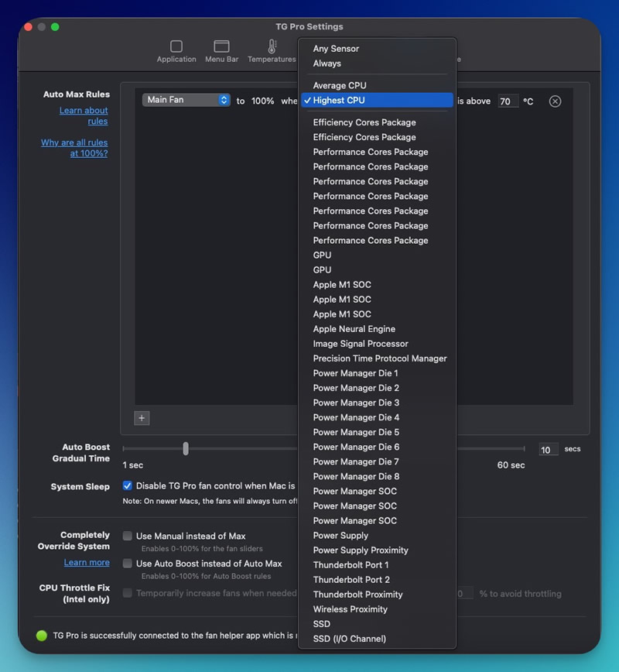619x672 pixels.
Task: Select Power Manager Die 5
Action: coord(377,432)
